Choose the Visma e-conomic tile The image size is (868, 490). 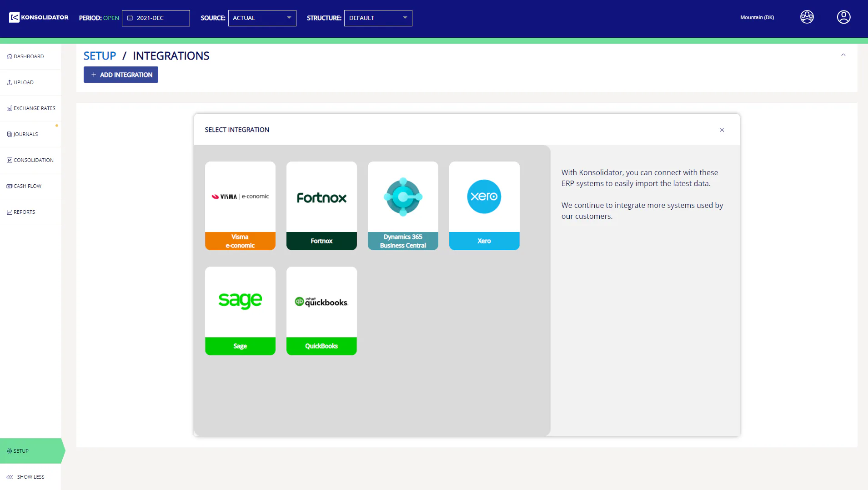point(240,206)
